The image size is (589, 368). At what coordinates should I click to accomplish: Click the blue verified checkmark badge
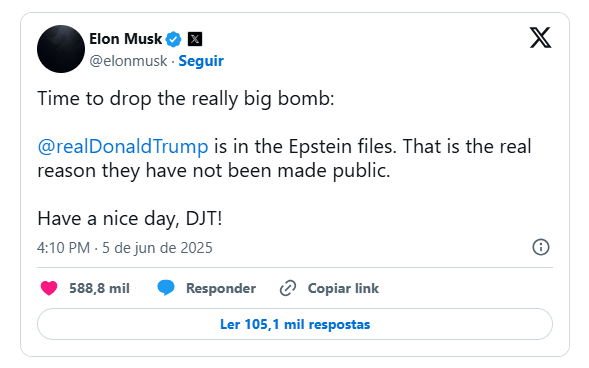(174, 39)
